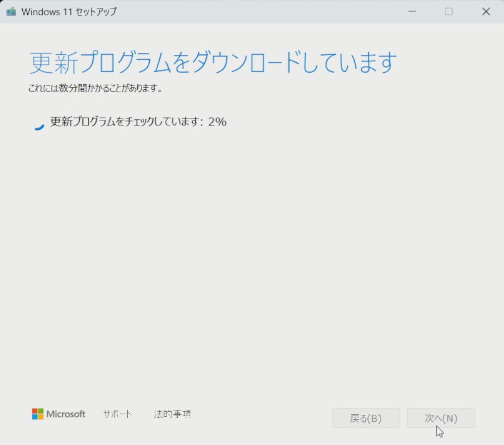Open the 法的事項 link
The image size is (504, 445).
coord(172,414)
